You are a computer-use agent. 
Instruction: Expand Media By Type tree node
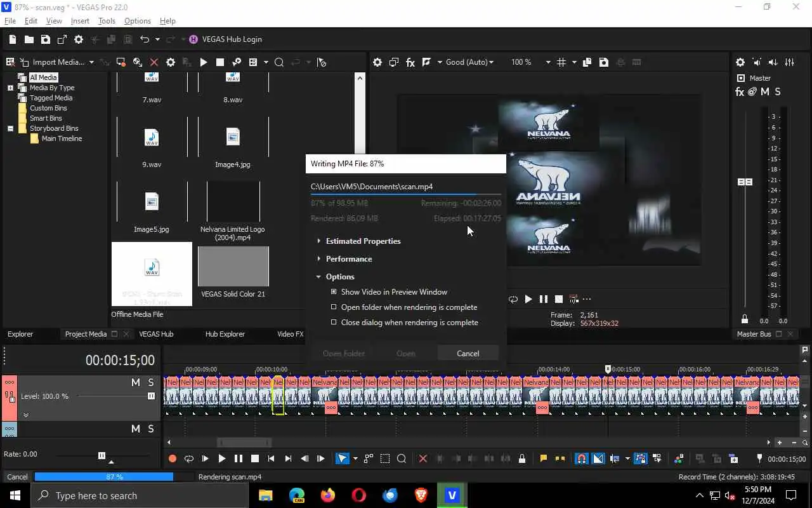pyautogui.click(x=10, y=88)
